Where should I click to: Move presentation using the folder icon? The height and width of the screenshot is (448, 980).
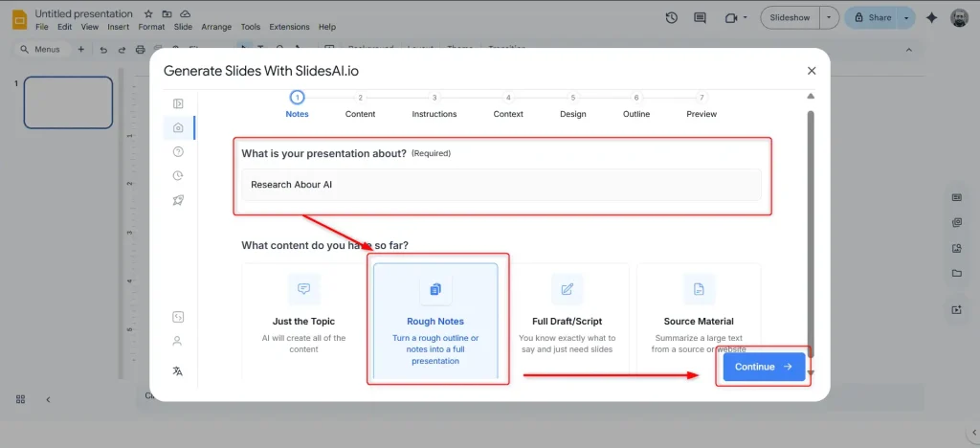pos(167,13)
